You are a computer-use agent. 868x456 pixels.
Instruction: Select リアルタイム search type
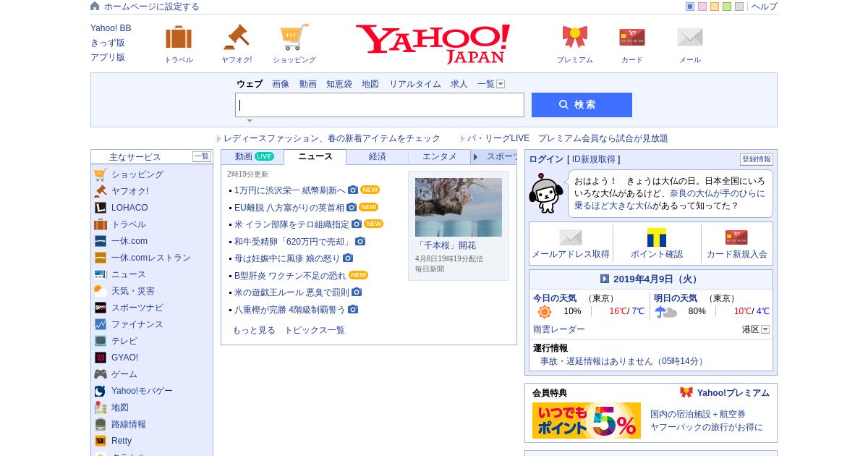415,84
